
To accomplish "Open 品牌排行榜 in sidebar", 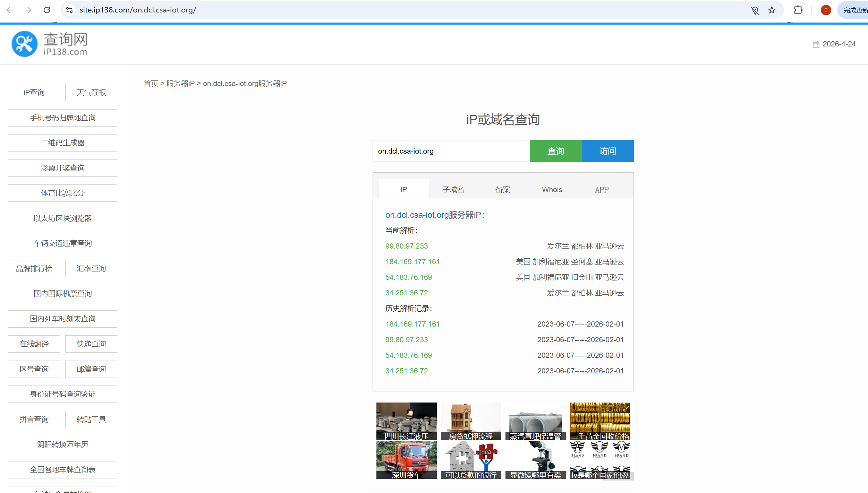I will pyautogui.click(x=34, y=269).
